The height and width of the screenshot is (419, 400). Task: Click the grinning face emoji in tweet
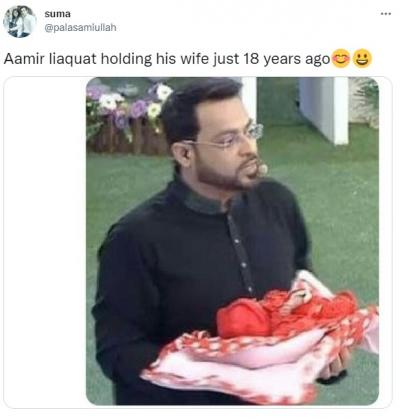tap(362, 59)
